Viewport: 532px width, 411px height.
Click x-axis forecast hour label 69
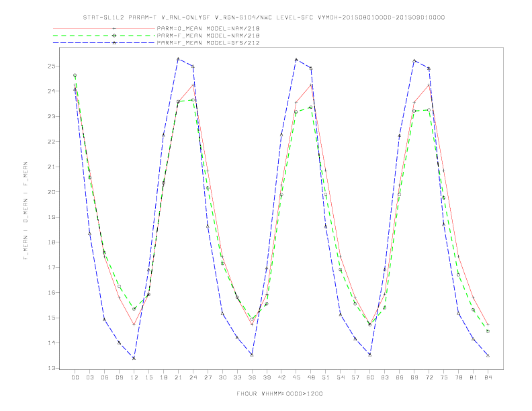[x=414, y=377]
